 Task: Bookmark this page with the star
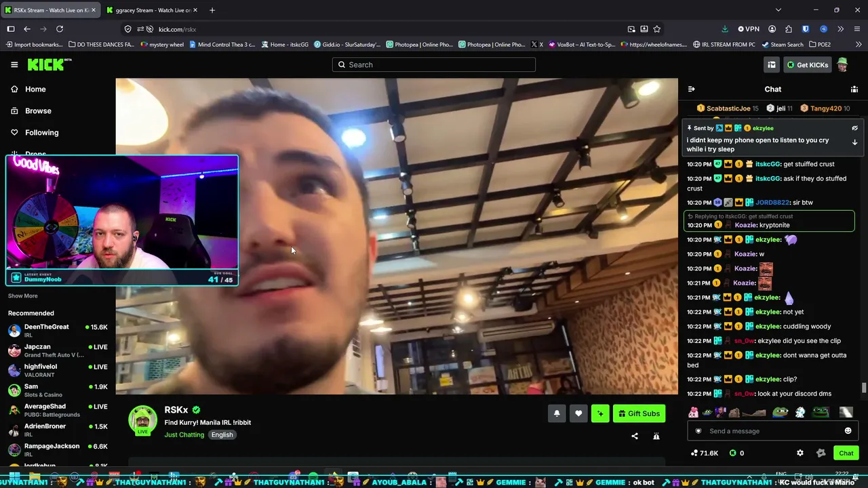coord(656,29)
